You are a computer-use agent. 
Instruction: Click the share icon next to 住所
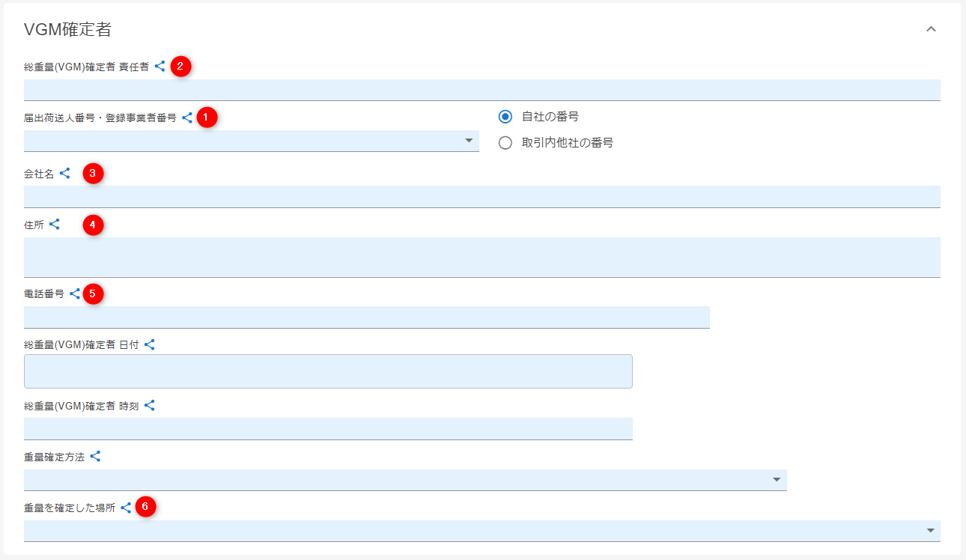tap(55, 224)
